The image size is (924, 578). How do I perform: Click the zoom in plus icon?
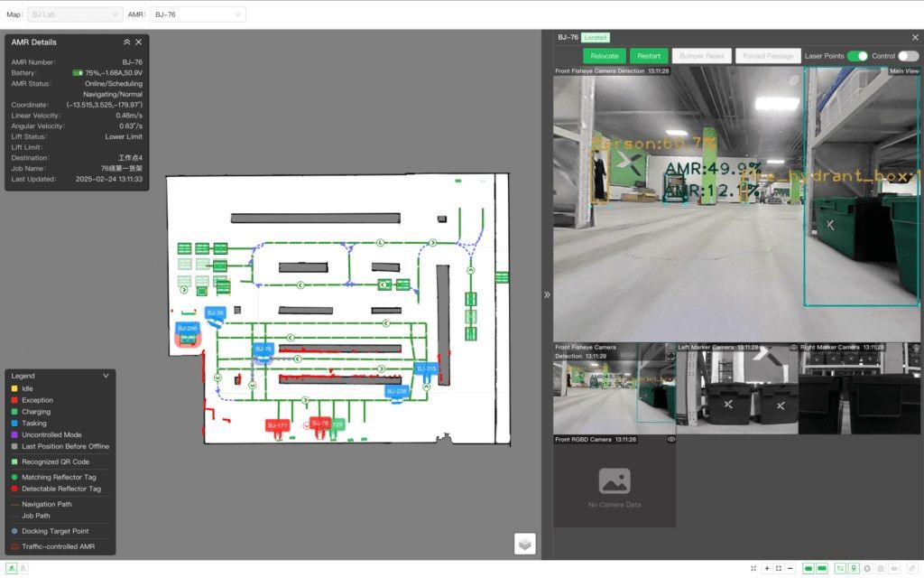coord(767,569)
